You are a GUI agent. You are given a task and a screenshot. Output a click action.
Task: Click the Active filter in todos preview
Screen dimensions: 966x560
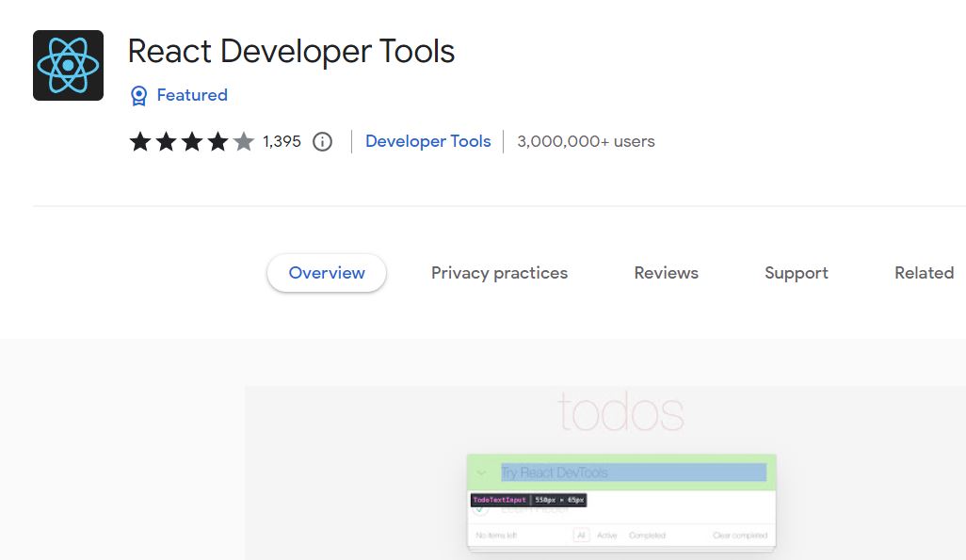coord(607,536)
